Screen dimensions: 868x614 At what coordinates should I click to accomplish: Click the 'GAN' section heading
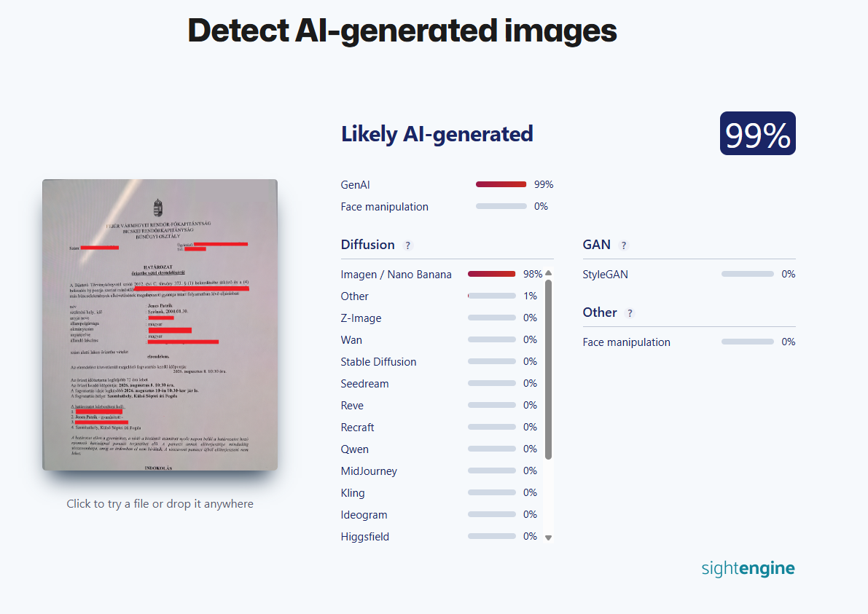597,245
